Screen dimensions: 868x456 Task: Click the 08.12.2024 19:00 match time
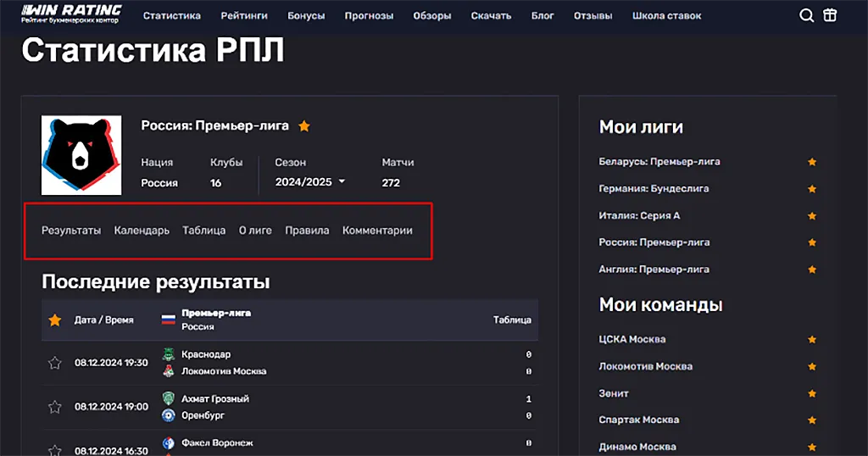pyautogui.click(x=111, y=407)
